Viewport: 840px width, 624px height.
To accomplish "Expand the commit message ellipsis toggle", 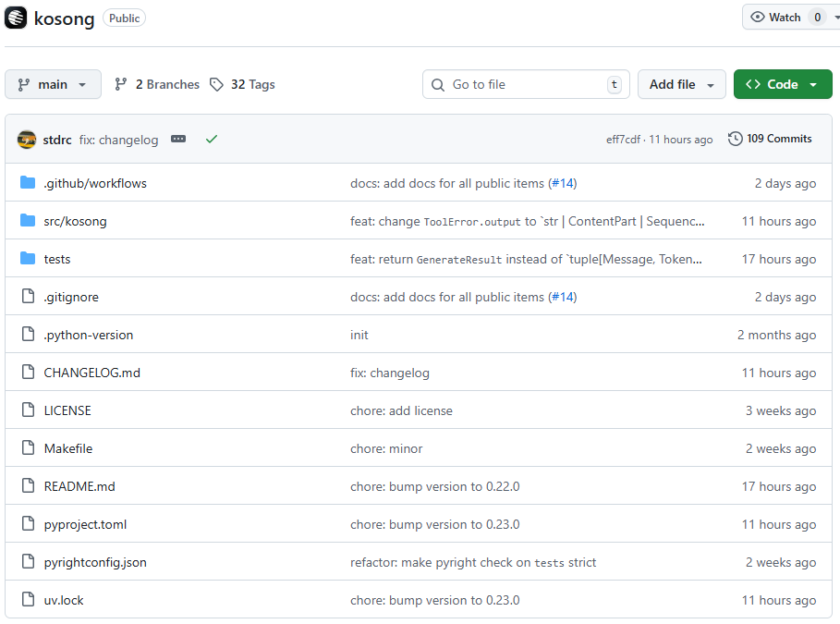I will pos(177,139).
